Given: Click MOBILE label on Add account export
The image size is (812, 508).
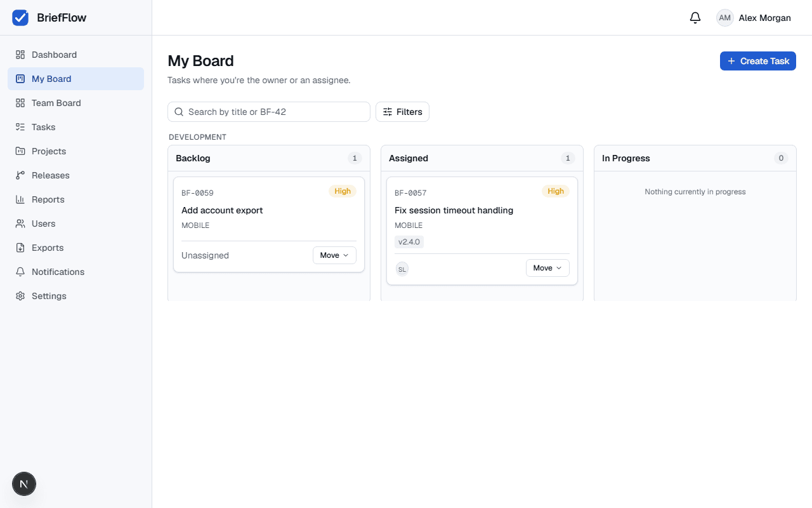Looking at the screenshot, I should [x=195, y=225].
